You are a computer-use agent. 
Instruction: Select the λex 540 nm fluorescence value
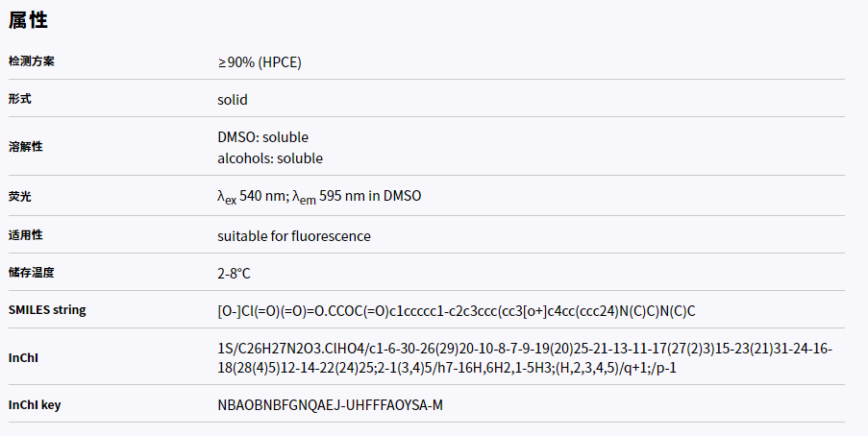(319, 196)
